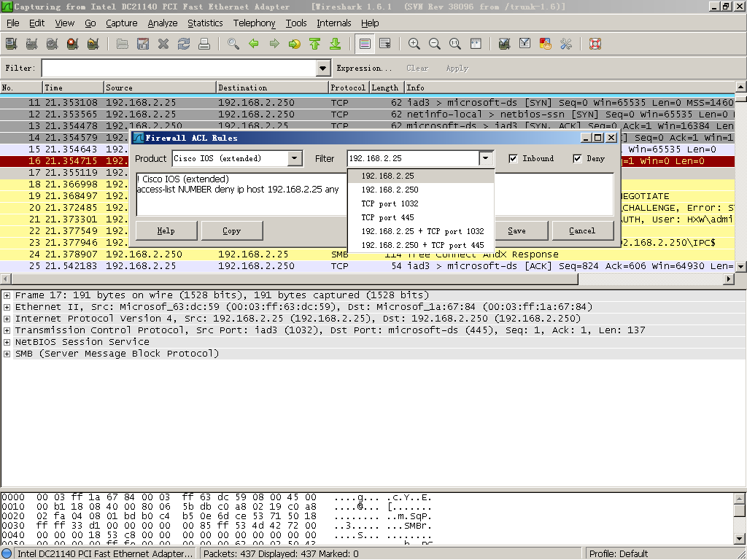This screenshot has width=747, height=560.
Task: Select "TCP port 445" from filter list
Action: tap(387, 217)
